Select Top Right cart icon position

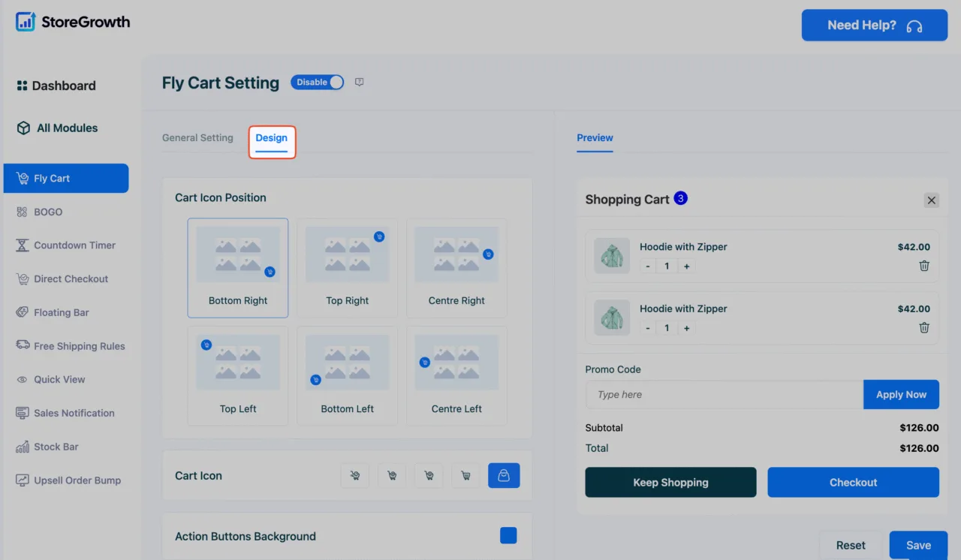[348, 268]
